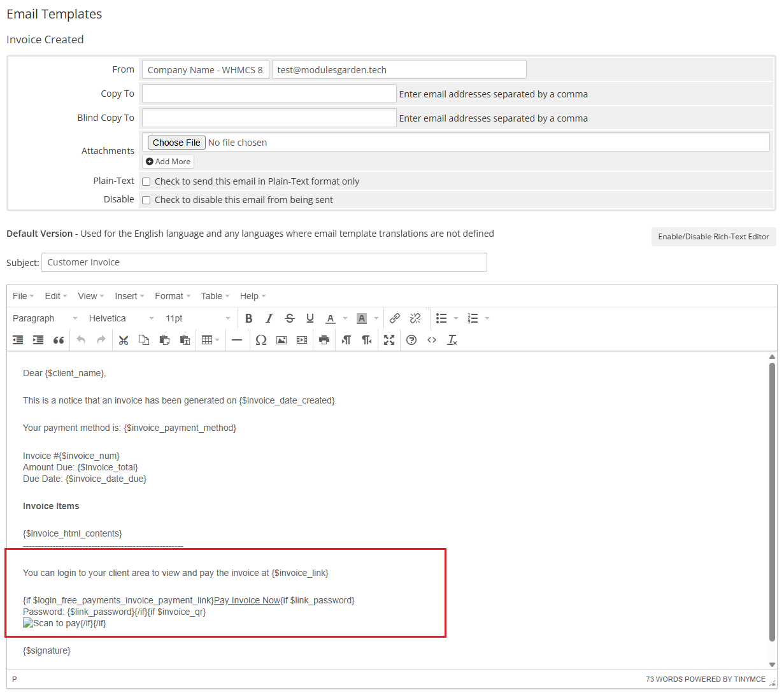Insert a numbered list
The width and height of the screenshot is (784, 695).
(x=473, y=318)
